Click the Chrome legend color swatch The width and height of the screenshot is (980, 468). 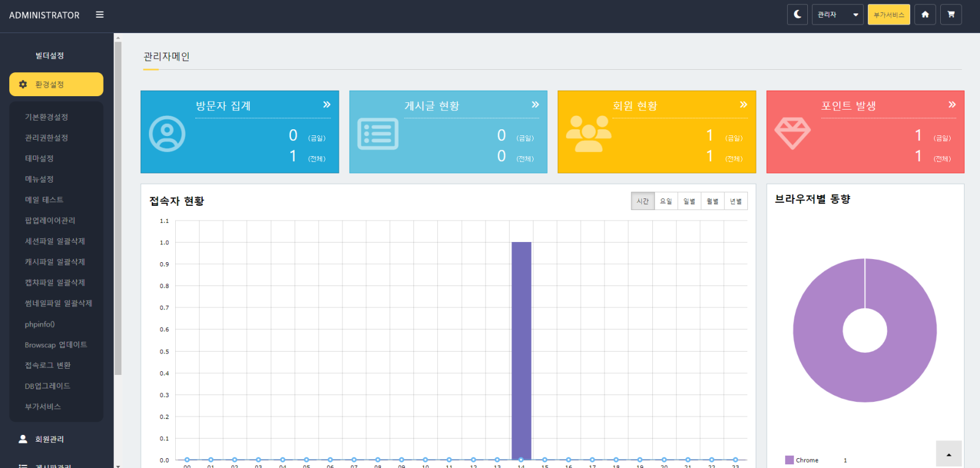tap(789, 460)
